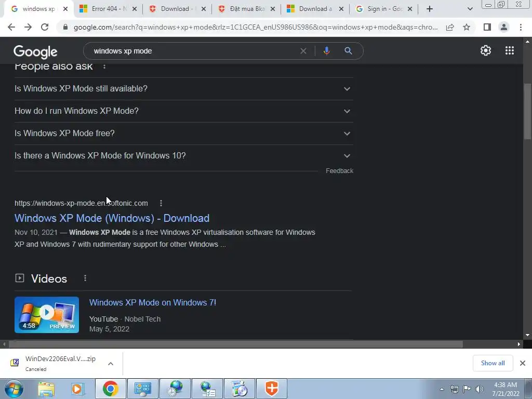Viewport: 532px width, 399px height.
Task: Open the Windows Start menu
Action: point(14,389)
